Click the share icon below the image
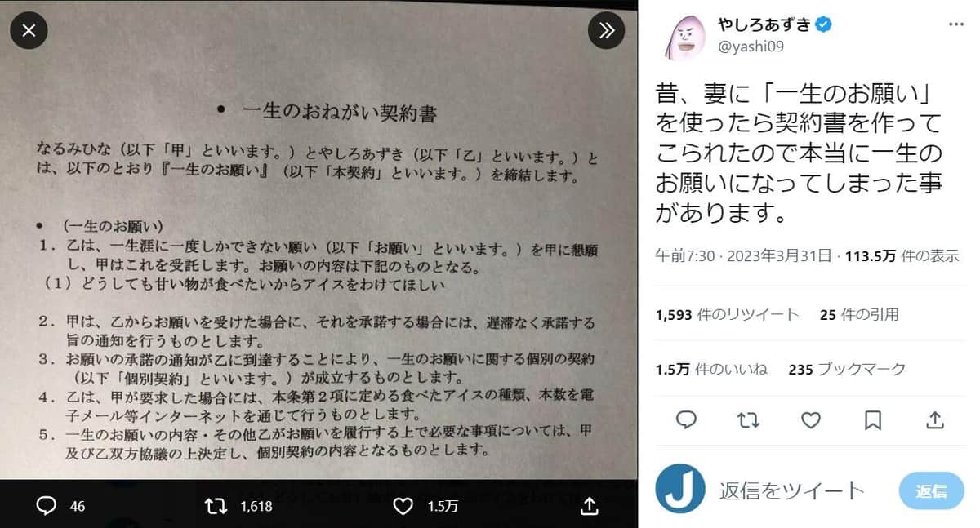This screenshot has height=528, width=980. click(x=590, y=506)
